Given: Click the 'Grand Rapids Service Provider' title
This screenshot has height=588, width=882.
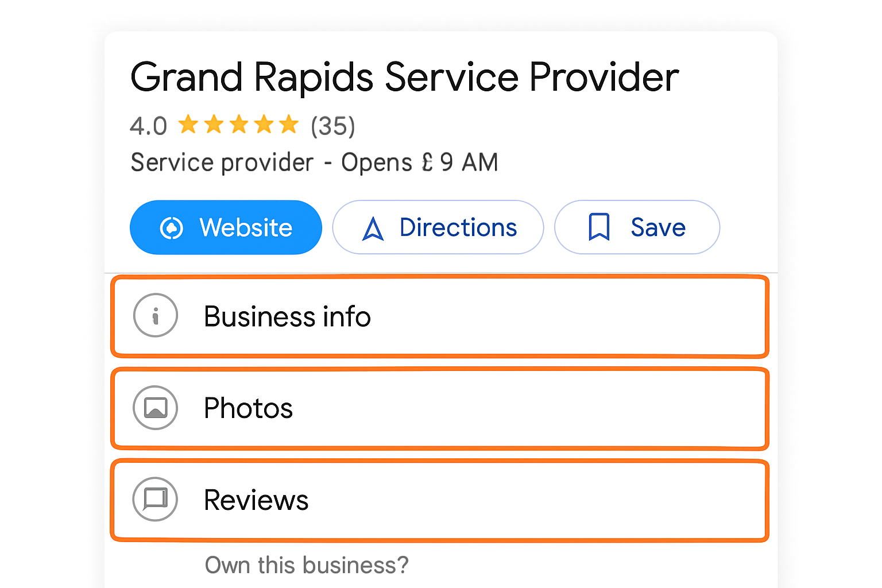Looking at the screenshot, I should pyautogui.click(x=404, y=78).
